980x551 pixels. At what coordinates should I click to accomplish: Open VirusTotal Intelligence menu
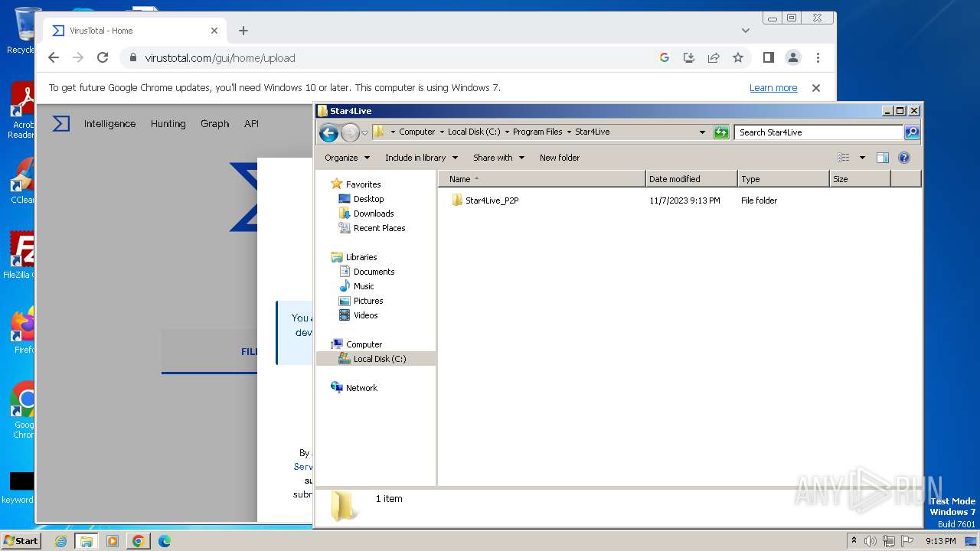pos(109,123)
